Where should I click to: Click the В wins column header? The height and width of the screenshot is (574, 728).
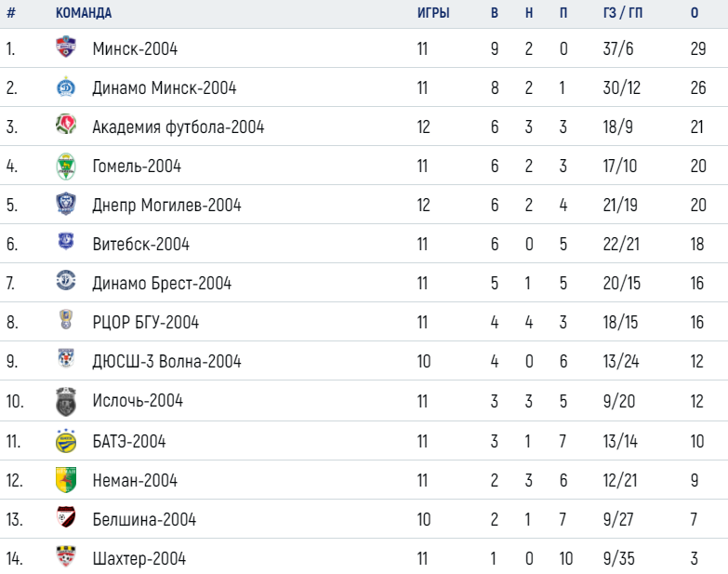click(x=495, y=12)
